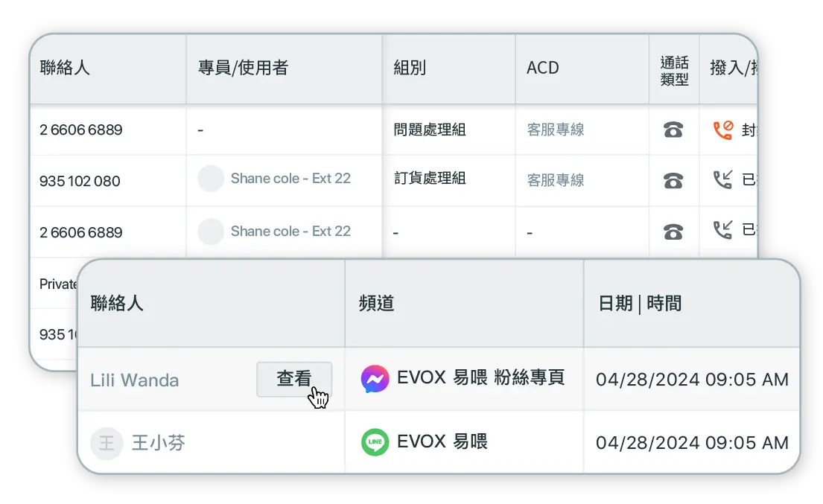Select the Lili Wanda contact name

(135, 380)
